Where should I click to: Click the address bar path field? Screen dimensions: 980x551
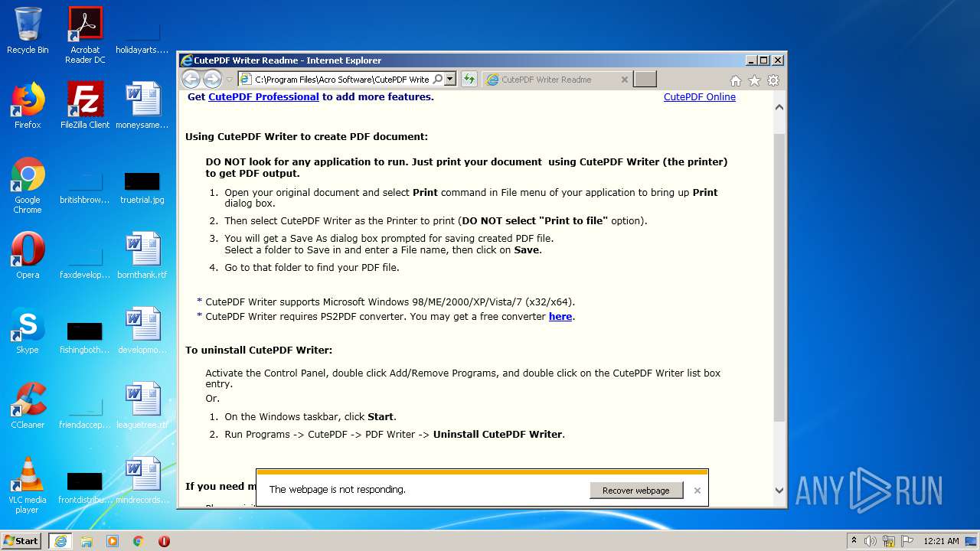click(x=341, y=80)
